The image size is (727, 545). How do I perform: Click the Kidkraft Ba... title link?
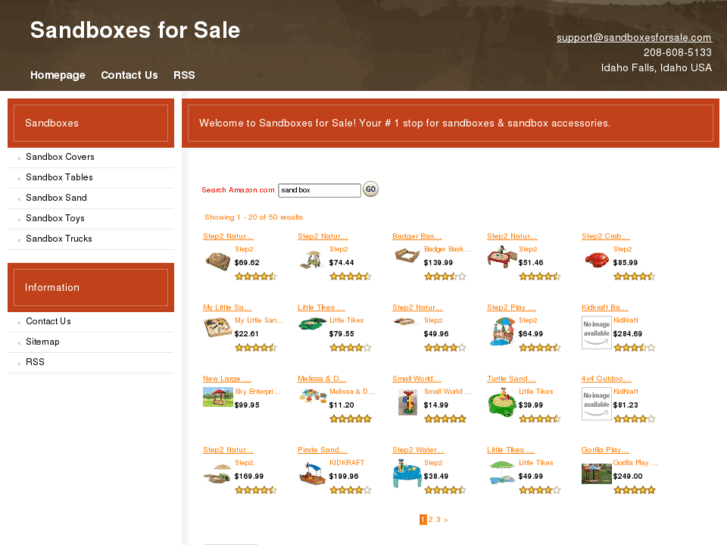(605, 308)
